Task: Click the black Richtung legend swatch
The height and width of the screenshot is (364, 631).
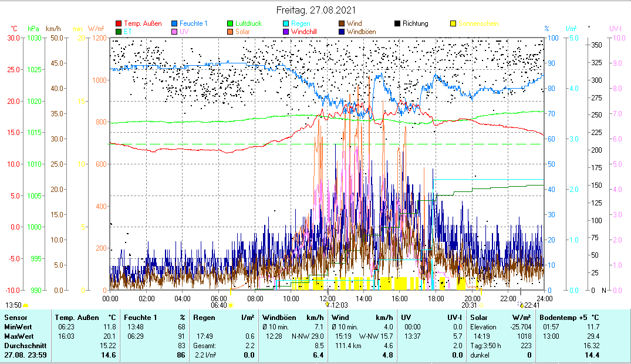Action: pyautogui.click(x=397, y=23)
